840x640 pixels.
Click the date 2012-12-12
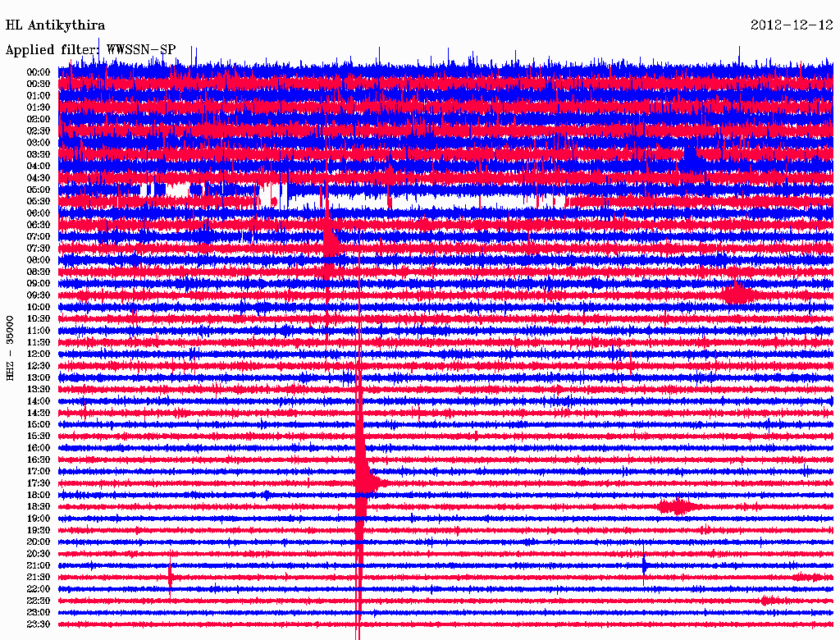tap(792, 25)
